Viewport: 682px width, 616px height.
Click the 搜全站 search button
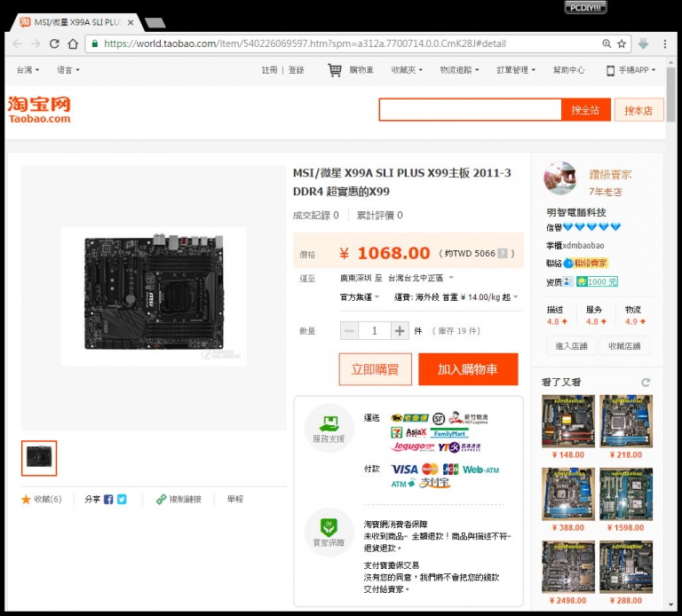click(x=585, y=110)
